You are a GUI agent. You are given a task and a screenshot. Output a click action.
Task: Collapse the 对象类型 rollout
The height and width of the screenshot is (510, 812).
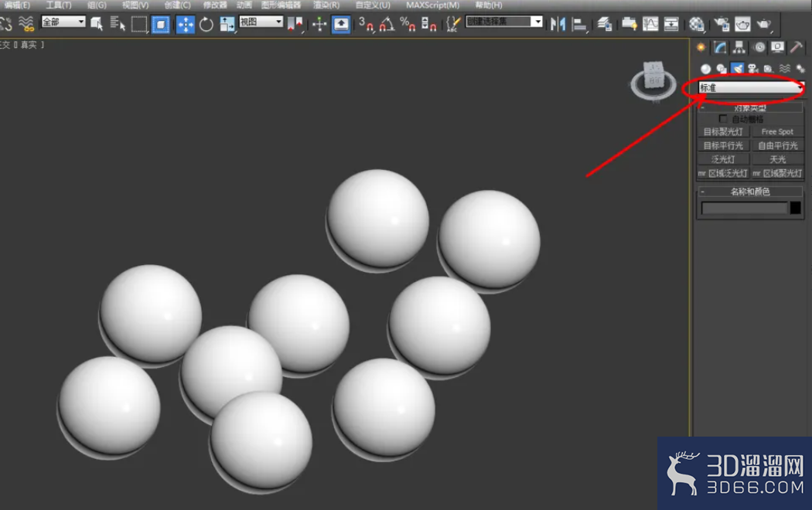coord(750,107)
